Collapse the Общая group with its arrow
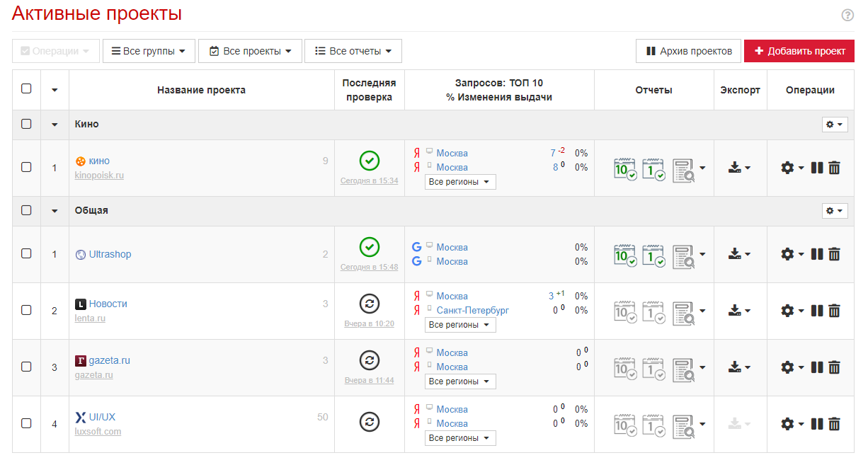The image size is (868, 465). [x=55, y=211]
